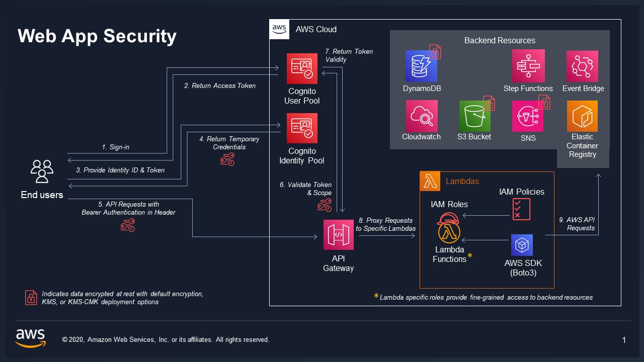Select the Step Functions icon
644x362 pixels.
(528, 66)
